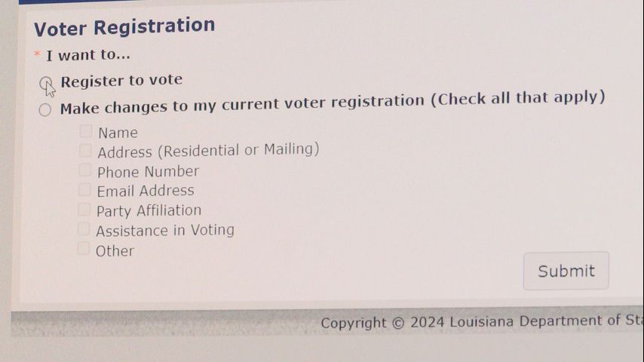This screenshot has height=362, width=644.
Task: Click the "Check all that apply" text
Action: click(x=517, y=98)
